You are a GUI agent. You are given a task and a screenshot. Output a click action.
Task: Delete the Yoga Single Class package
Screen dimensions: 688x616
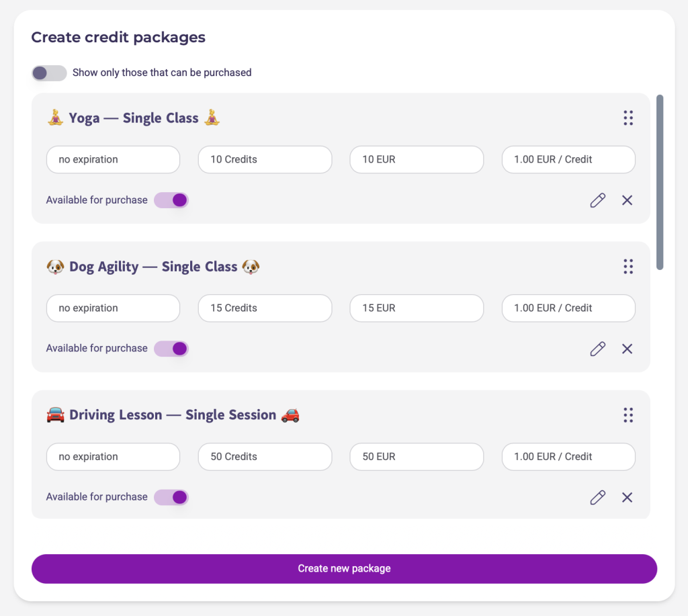pos(627,200)
